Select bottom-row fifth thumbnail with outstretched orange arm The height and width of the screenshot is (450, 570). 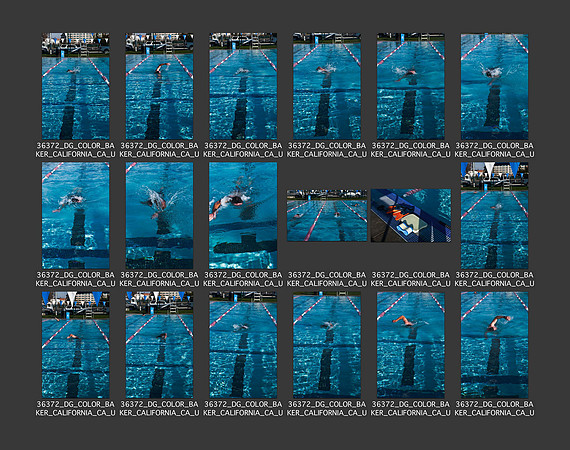click(x=411, y=345)
